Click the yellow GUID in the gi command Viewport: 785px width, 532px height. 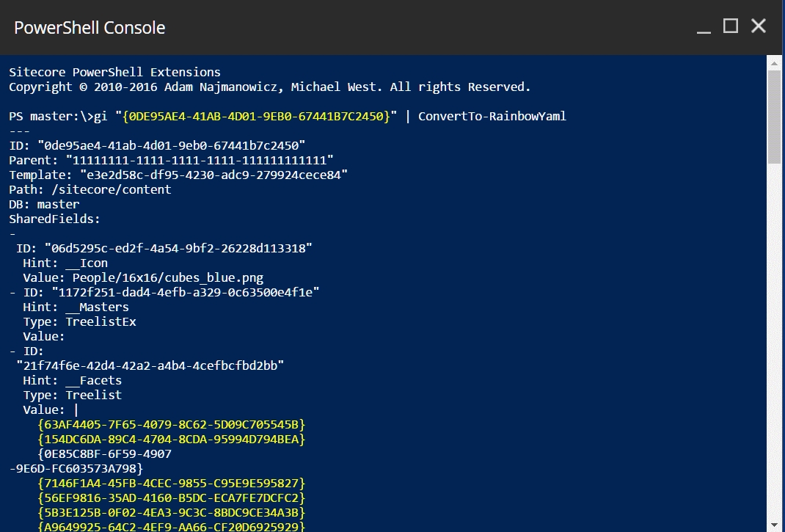[x=260, y=116]
